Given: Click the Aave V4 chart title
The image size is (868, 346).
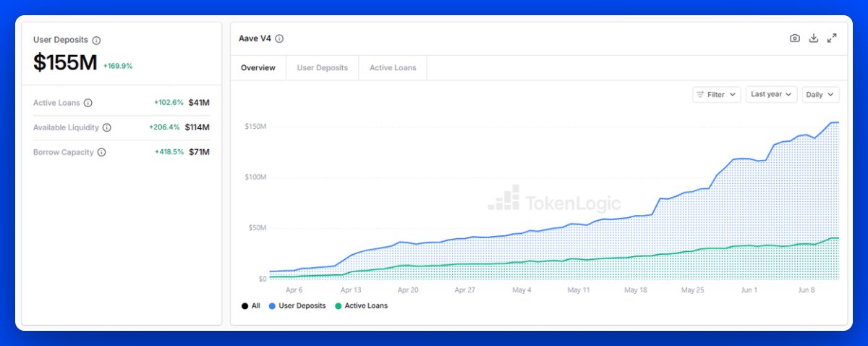Looking at the screenshot, I should 255,38.
